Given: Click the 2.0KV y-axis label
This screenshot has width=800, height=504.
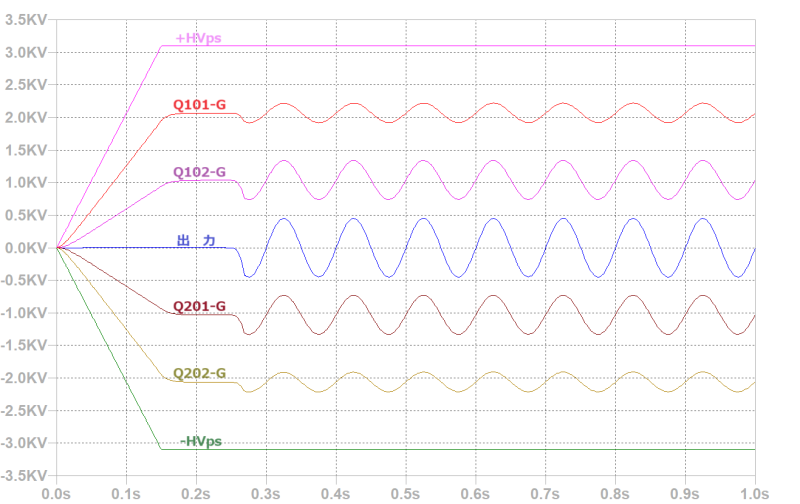Looking at the screenshot, I should pos(26,117).
